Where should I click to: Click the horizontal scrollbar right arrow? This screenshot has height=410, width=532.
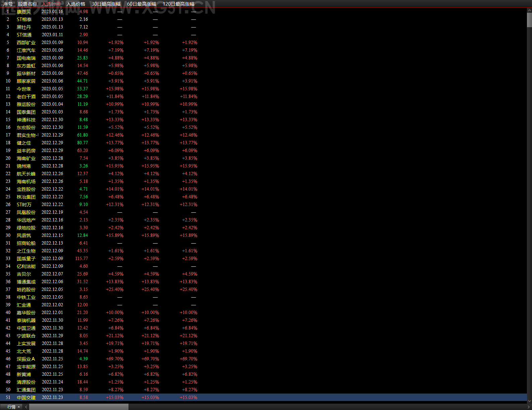tap(529, 407)
